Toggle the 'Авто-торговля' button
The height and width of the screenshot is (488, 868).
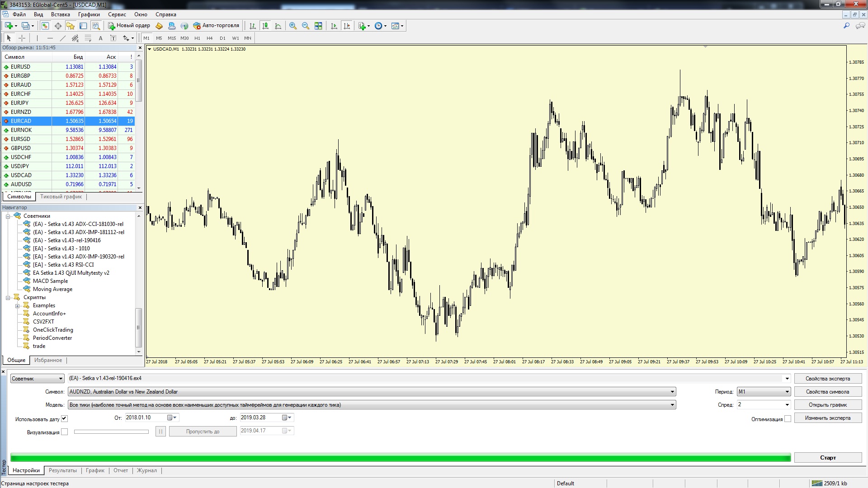(216, 26)
